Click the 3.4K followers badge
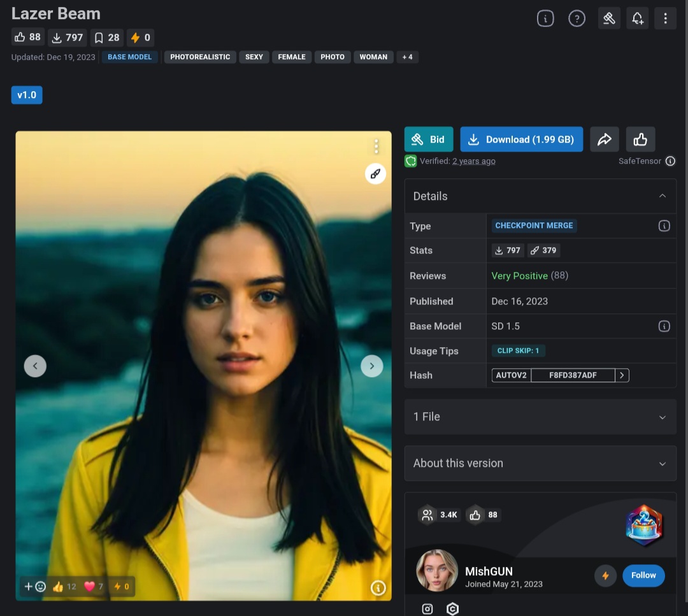The width and height of the screenshot is (688, 616). 439,515
